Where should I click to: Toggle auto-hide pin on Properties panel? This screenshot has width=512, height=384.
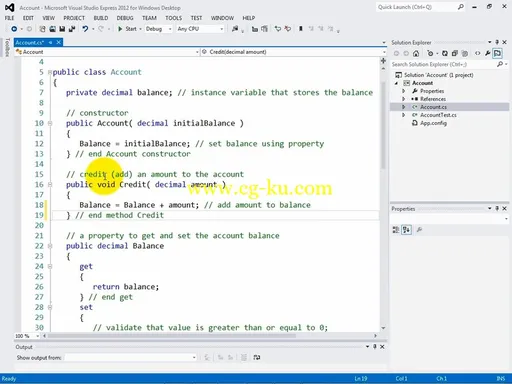[x=497, y=208]
